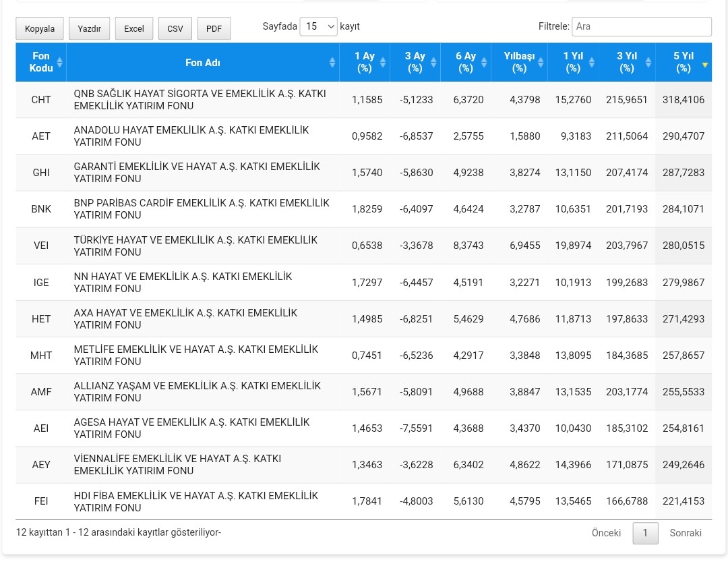This screenshot has height=564, width=728.
Task: Sort by 1 Ay (%) column arrows
Action: click(383, 62)
